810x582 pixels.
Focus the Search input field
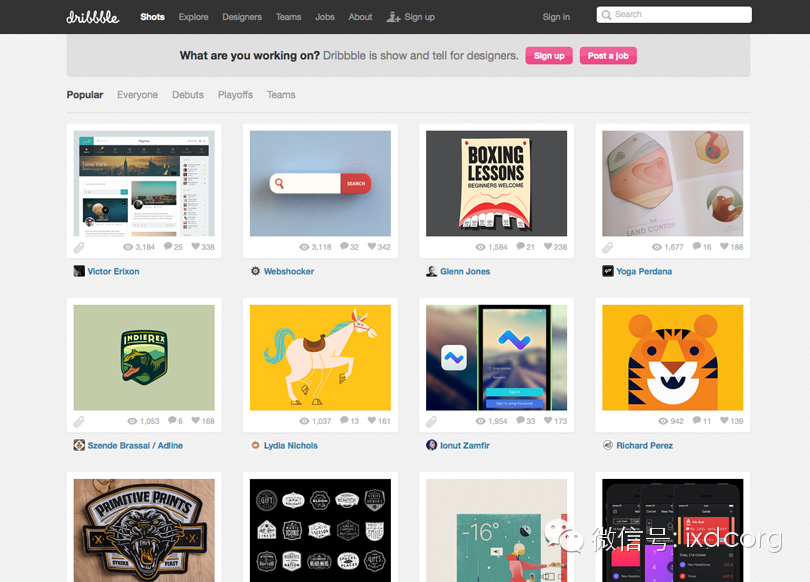680,15
